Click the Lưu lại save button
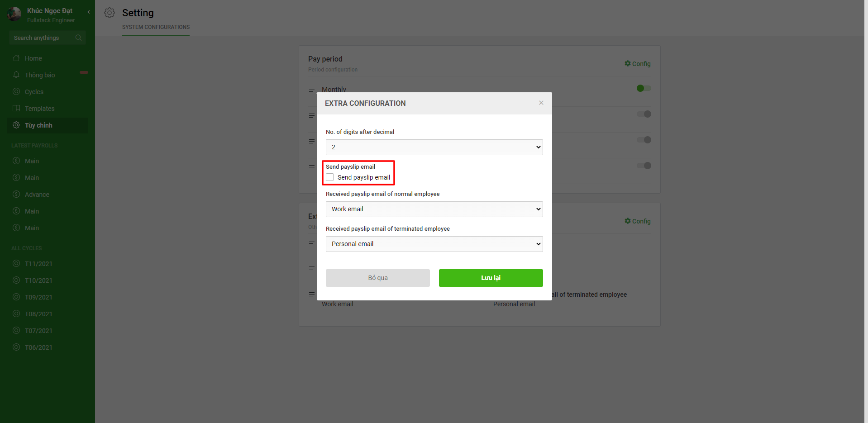Image resolution: width=868 pixels, height=423 pixels. [491, 278]
